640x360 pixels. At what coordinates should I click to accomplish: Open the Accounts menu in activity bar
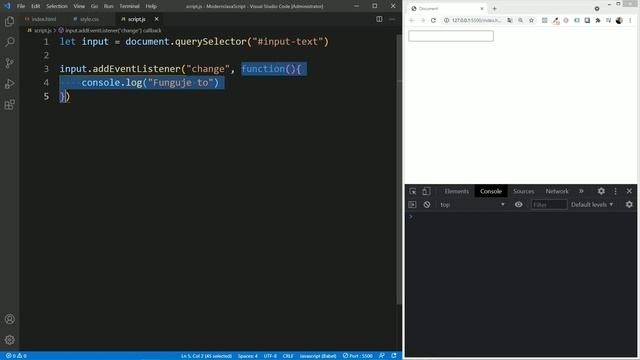[x=9, y=319]
